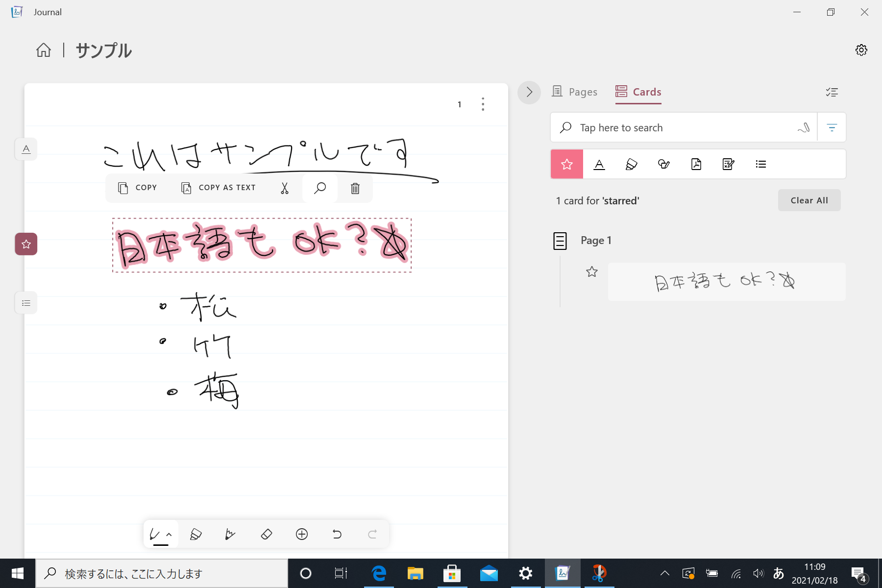Disable the active starred filter chip
Screen dimensions: 882x588
coord(566,164)
